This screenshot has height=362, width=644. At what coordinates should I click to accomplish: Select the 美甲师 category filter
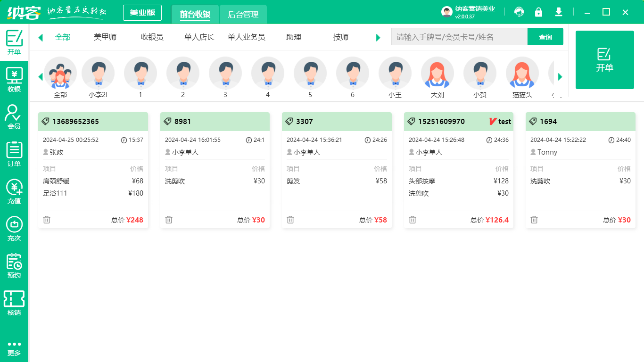pos(104,37)
